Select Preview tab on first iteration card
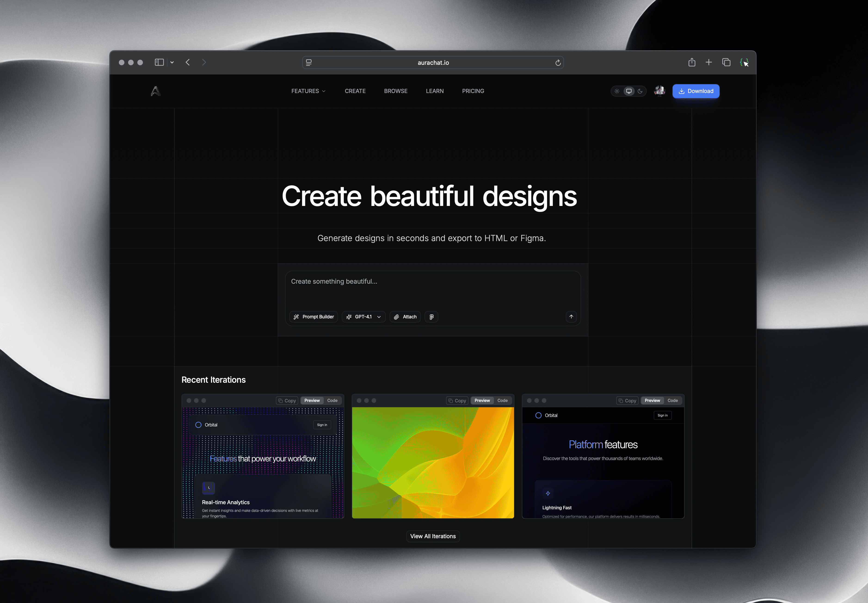 (312, 401)
